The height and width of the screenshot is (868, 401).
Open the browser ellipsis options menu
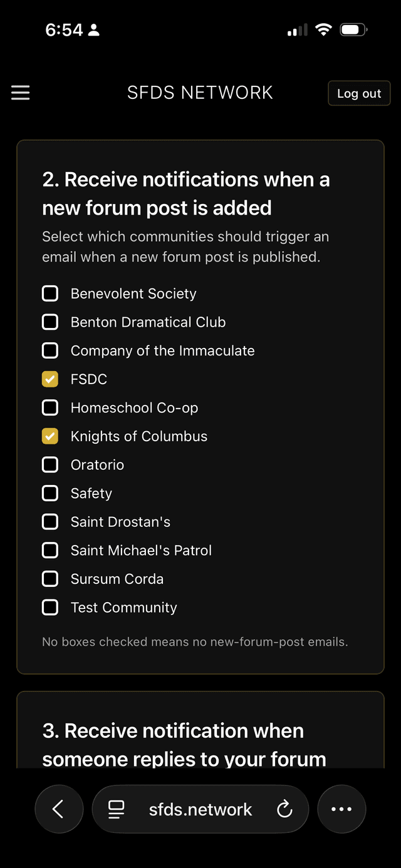pos(341,809)
